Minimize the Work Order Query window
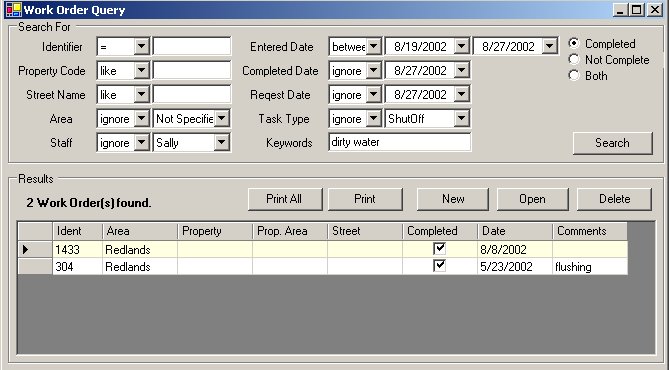The height and width of the screenshot is (370, 669). click(620, 10)
